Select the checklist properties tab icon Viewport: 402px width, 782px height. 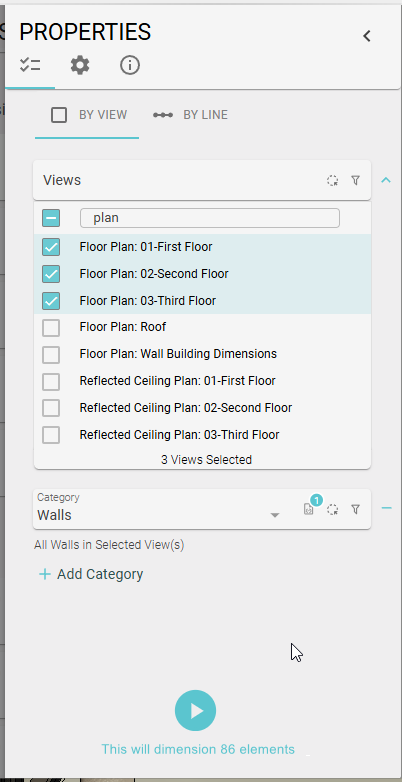click(x=30, y=65)
